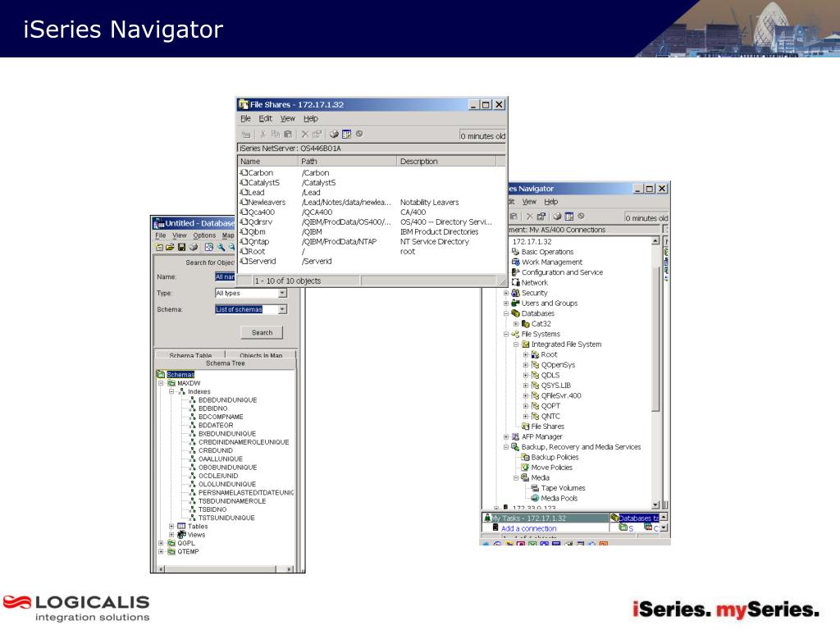Image resolution: width=840 pixels, height=630 pixels.
Task: Click the Carbon share icon
Action: 244,172
